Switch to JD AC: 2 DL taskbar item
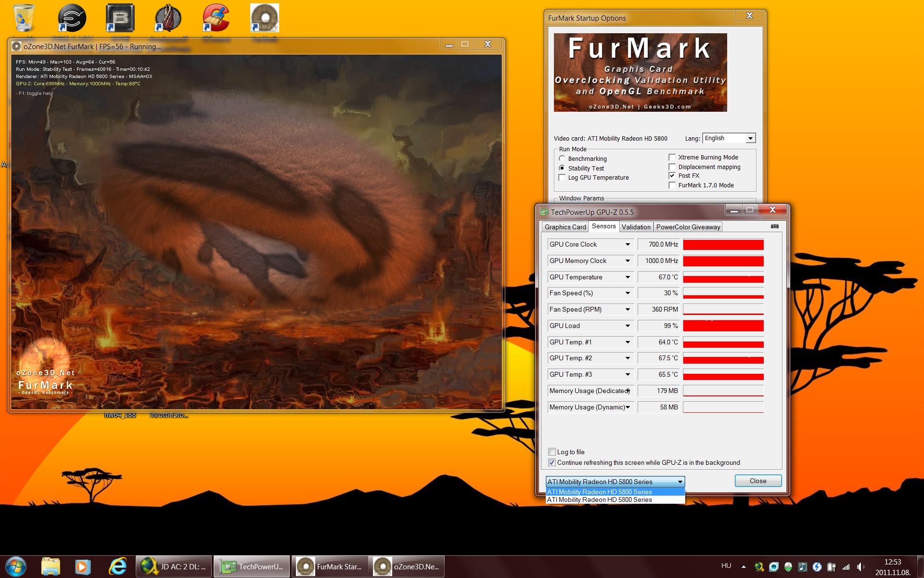 pyautogui.click(x=174, y=566)
